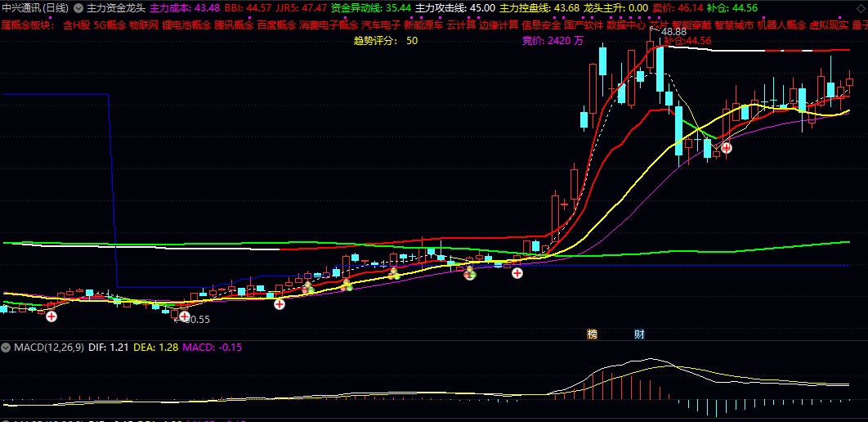The width and height of the screenshot is (868, 422).
Task: Click the JJR5: 47.47 reading
Action: (x=301, y=8)
